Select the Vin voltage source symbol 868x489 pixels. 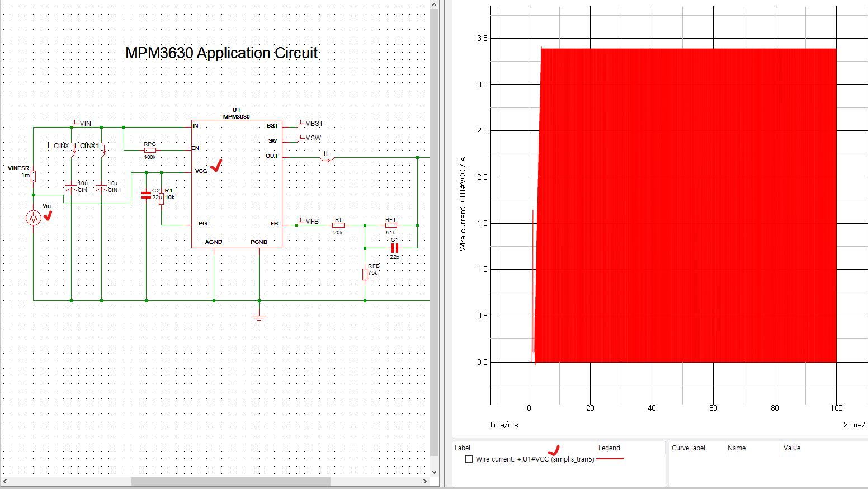(x=34, y=218)
